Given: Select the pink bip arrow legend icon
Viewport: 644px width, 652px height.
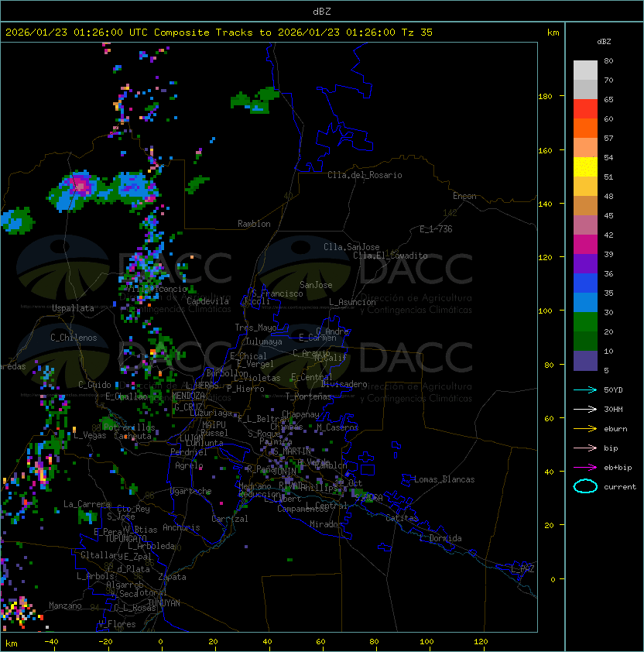Looking at the screenshot, I should coord(585,448).
